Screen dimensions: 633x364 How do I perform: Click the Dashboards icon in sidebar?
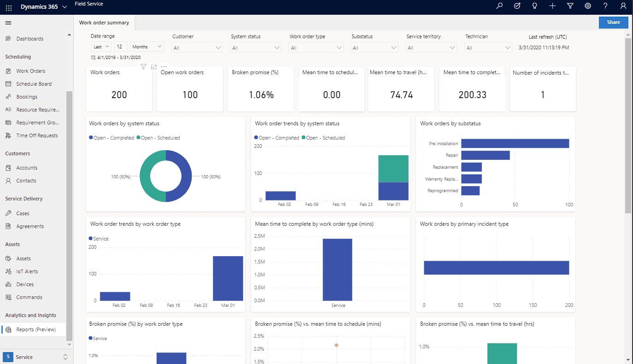click(x=8, y=39)
